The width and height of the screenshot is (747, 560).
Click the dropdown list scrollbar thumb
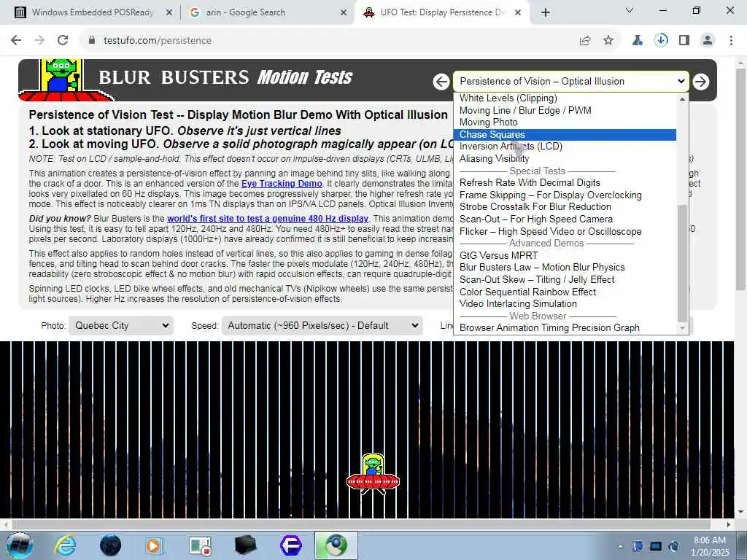[x=683, y=262]
